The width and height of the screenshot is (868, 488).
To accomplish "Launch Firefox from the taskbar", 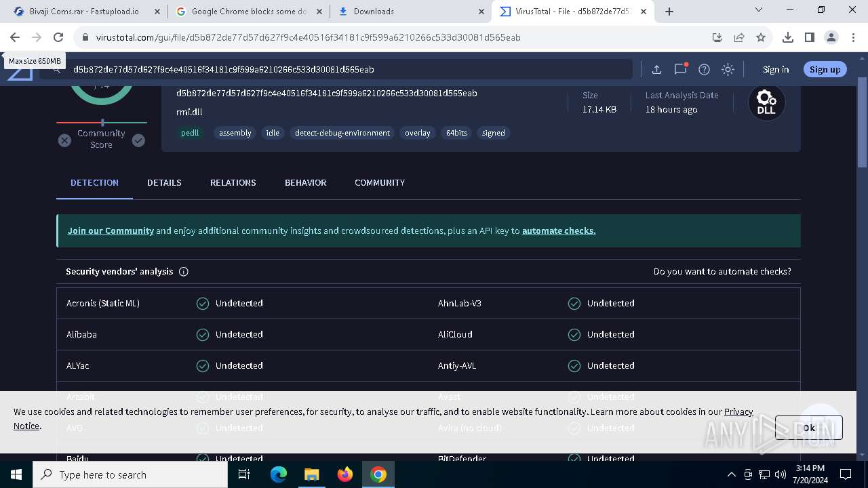I will point(345,474).
